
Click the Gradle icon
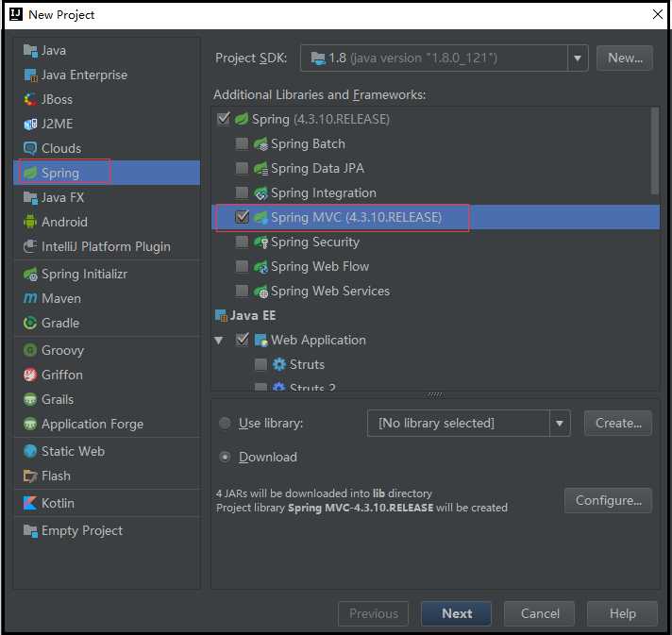click(x=30, y=323)
